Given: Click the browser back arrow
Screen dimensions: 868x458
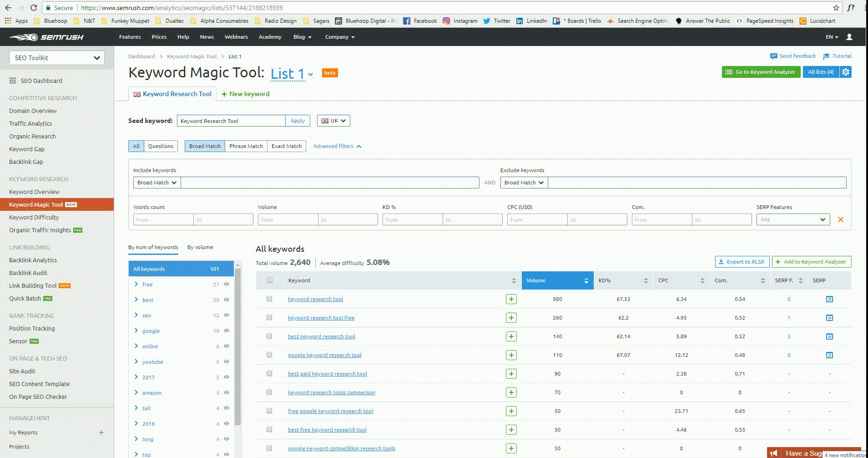Looking at the screenshot, I should point(8,8).
